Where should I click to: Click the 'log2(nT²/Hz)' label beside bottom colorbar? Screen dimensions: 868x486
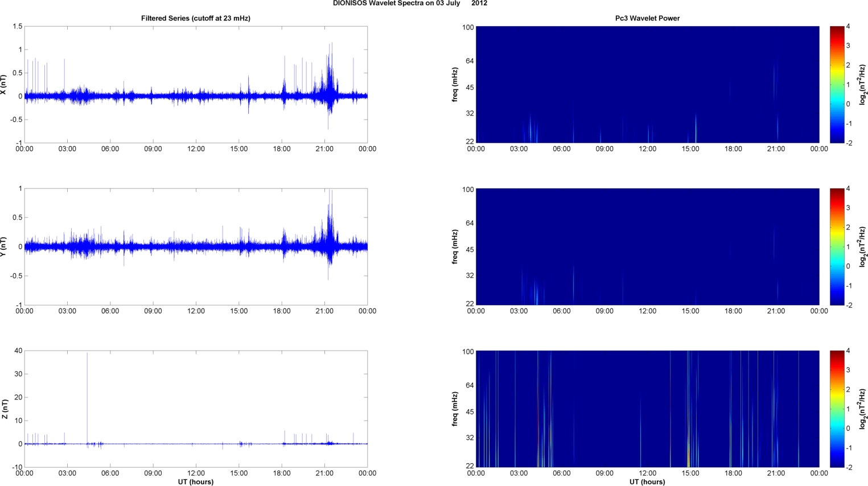863,409
